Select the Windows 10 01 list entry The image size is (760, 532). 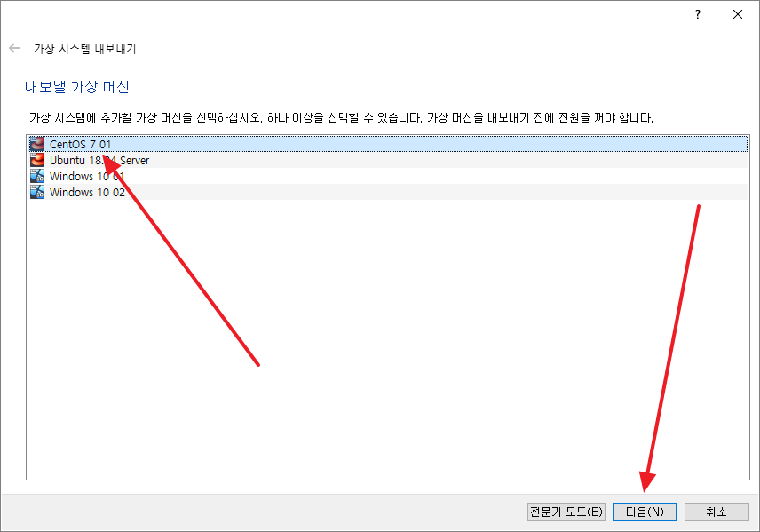click(x=388, y=176)
